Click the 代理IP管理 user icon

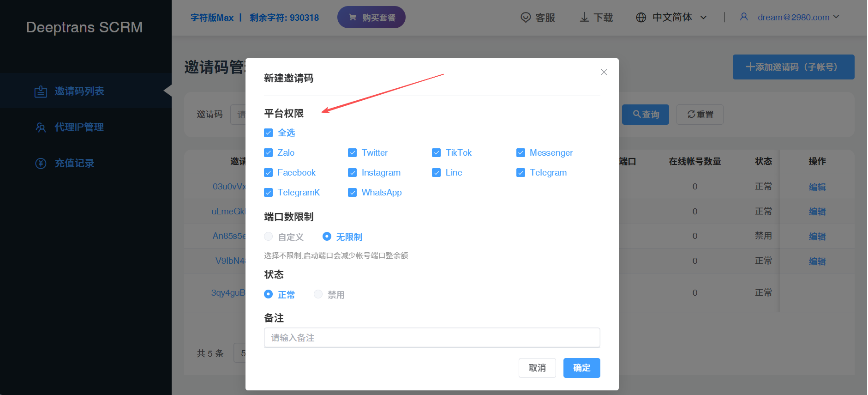click(x=41, y=128)
